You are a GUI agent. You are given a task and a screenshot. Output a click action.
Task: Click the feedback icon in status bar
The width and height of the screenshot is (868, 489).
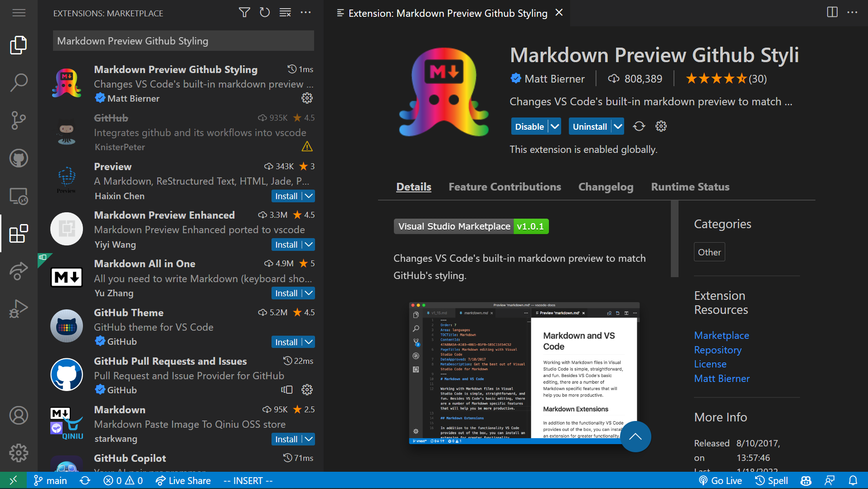pos(829,480)
